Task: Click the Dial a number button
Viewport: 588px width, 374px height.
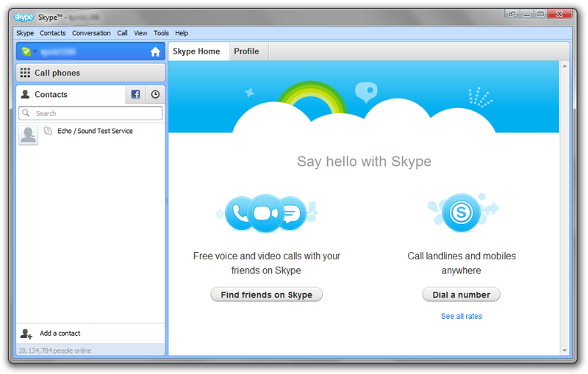Action: 462,295
